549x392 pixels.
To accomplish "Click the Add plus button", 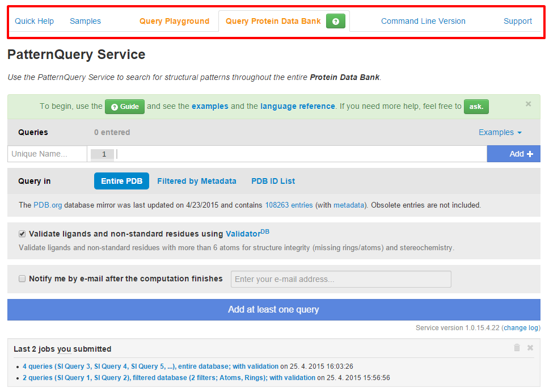I will [514, 154].
